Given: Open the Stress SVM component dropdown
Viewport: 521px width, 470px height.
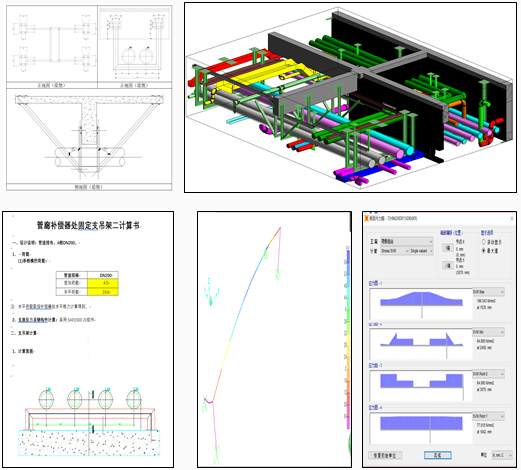Looking at the screenshot, I should tap(395, 251).
